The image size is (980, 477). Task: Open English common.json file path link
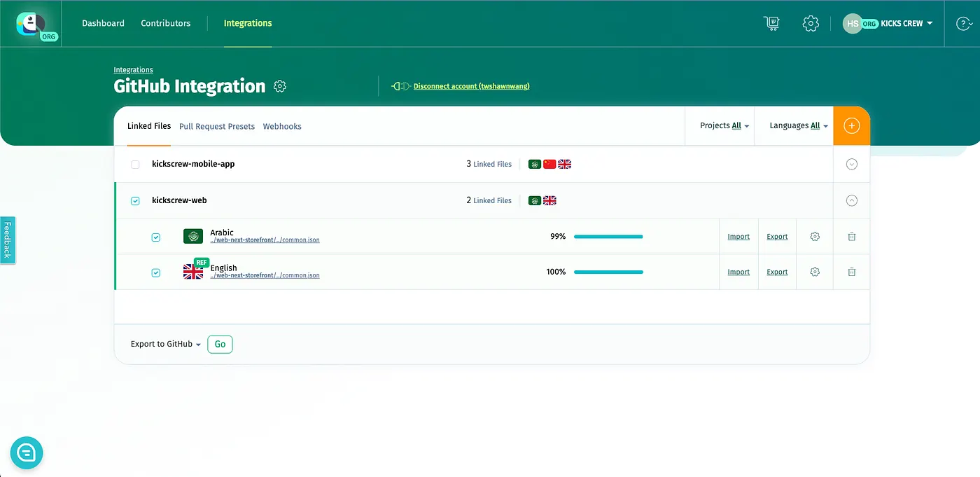[x=265, y=276]
